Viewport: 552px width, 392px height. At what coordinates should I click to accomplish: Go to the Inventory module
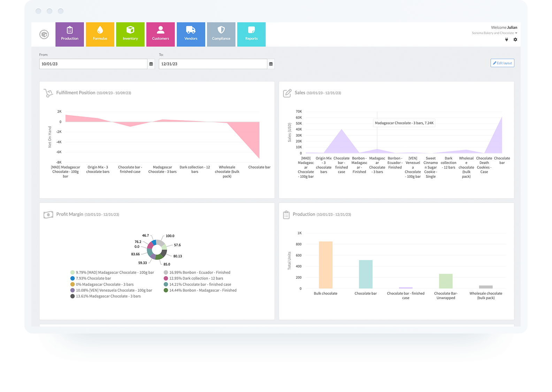(130, 34)
